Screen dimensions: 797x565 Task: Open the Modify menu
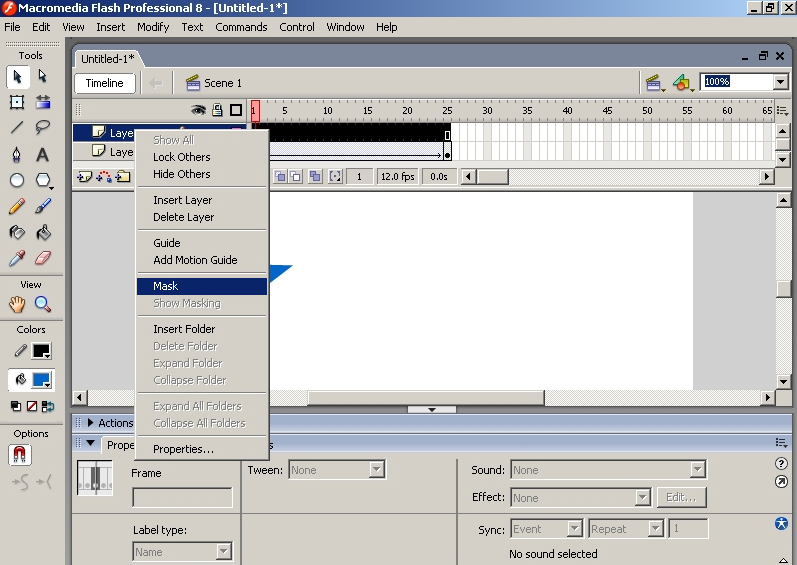coord(153,27)
